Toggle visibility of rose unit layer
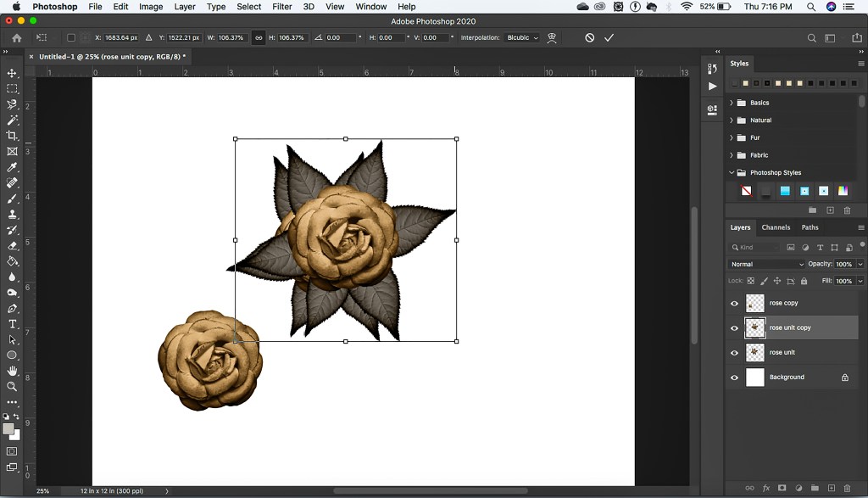The image size is (868, 498). [734, 352]
